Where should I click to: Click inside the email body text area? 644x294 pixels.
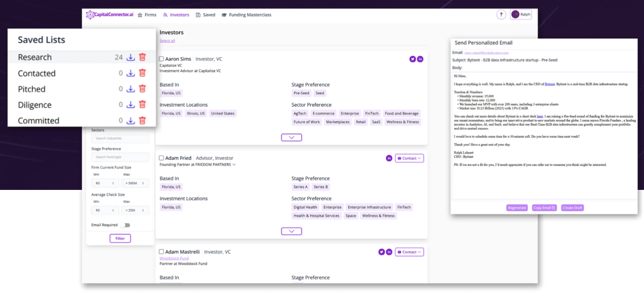[x=544, y=135]
